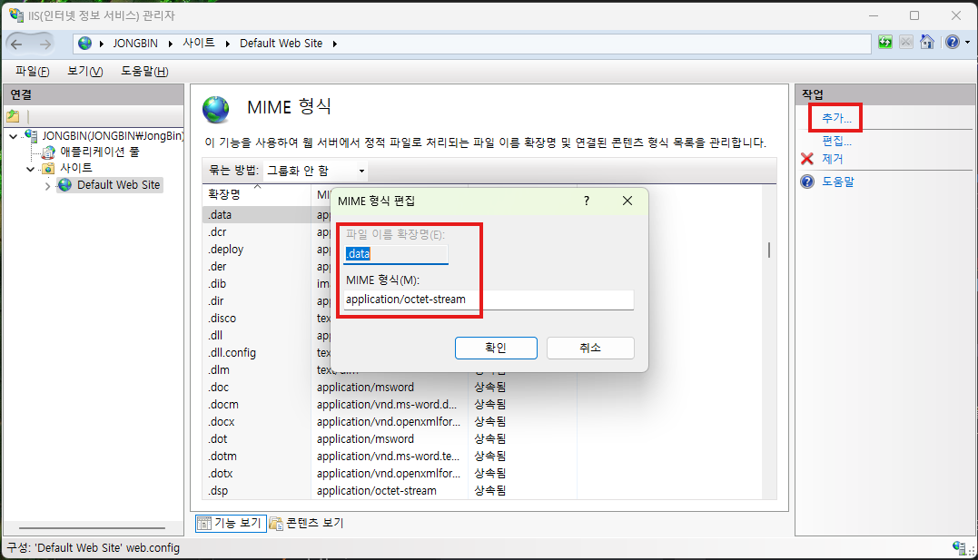Select 사이트 folder in tree
Screen dimensions: 978x560
75,168
